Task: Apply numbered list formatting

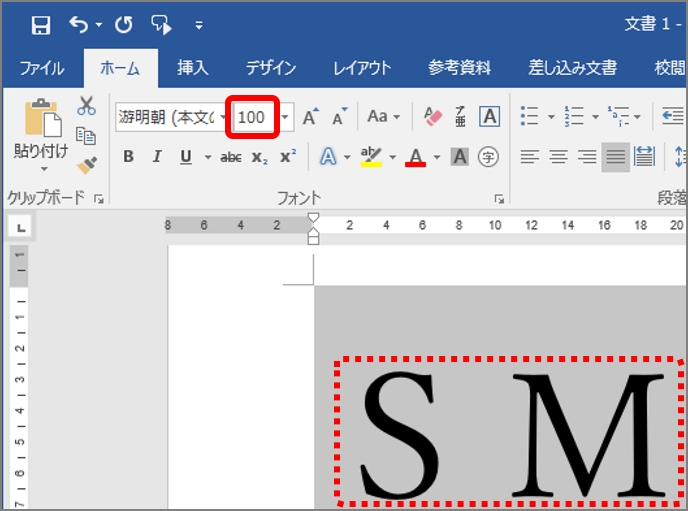Action: point(573,116)
